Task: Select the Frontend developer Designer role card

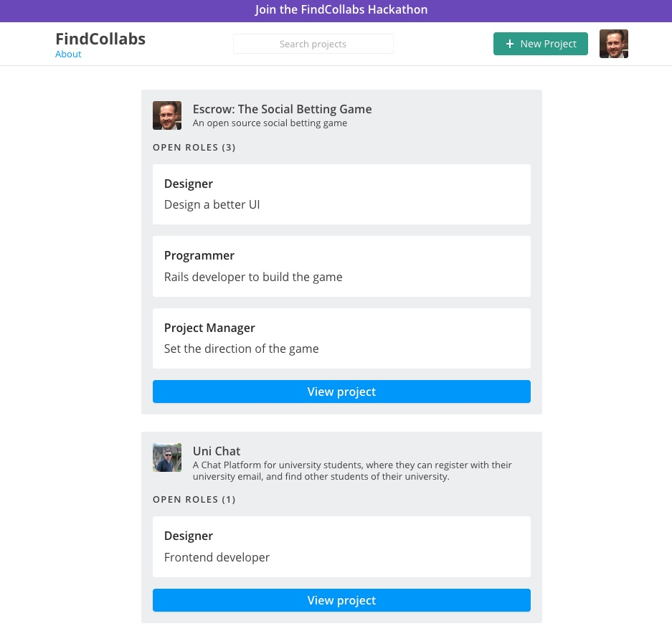Action: 341,546
